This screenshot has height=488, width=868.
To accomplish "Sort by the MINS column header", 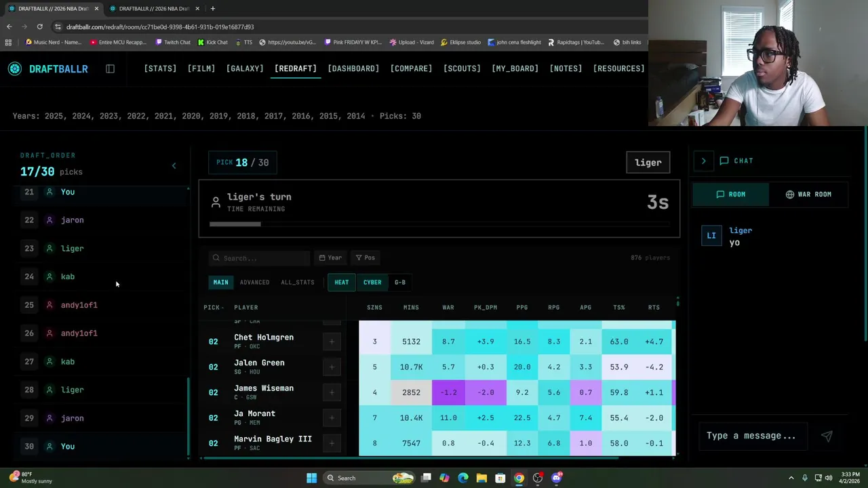I will click(411, 308).
